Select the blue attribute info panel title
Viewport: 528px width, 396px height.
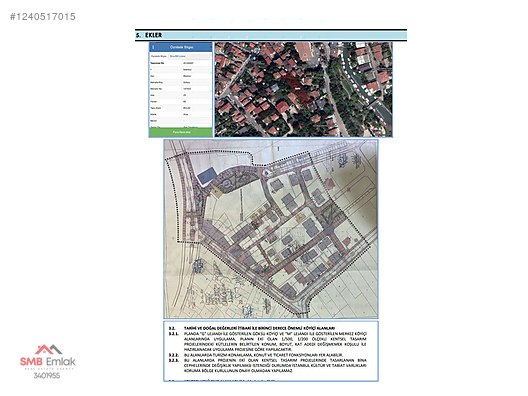[182, 47]
